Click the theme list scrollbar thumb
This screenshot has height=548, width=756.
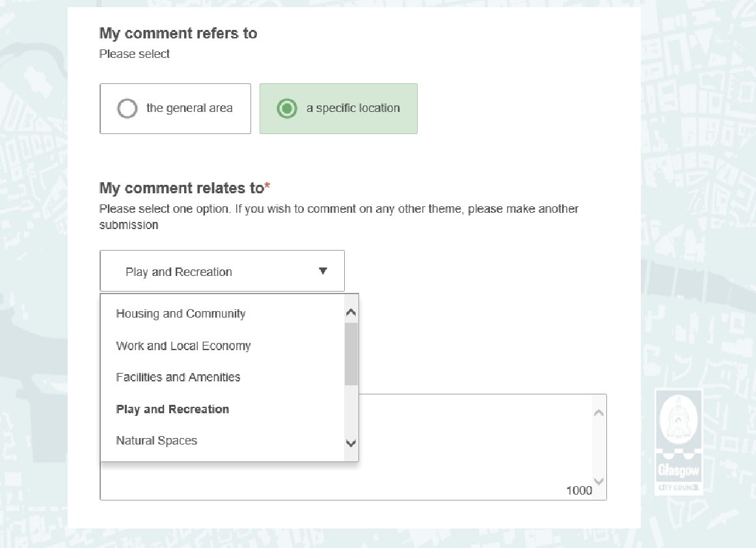(351, 353)
